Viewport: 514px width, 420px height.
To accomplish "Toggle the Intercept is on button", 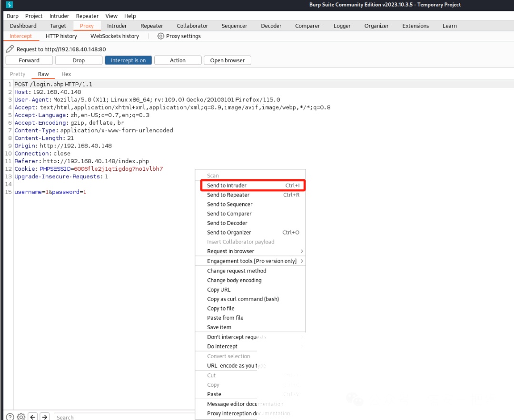I will coord(128,60).
